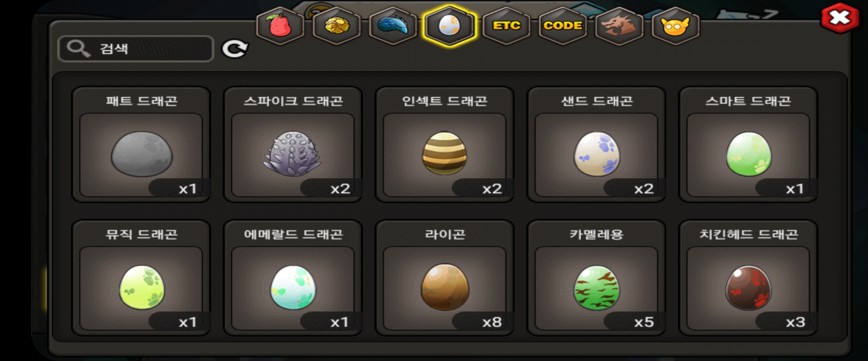Screen dimensions: 868x361
Task: Select the 치킨헤드 드래곤 dark red egg
Action: click(x=748, y=278)
